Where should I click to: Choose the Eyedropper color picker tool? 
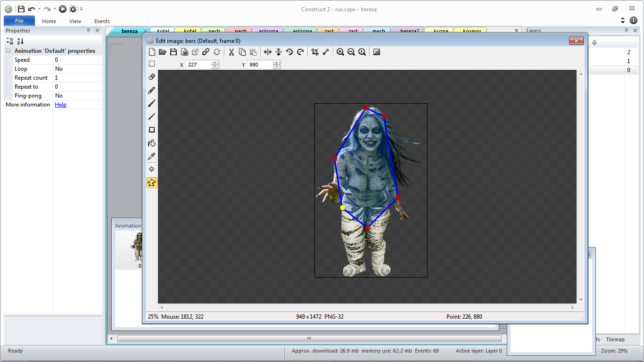coord(152,156)
